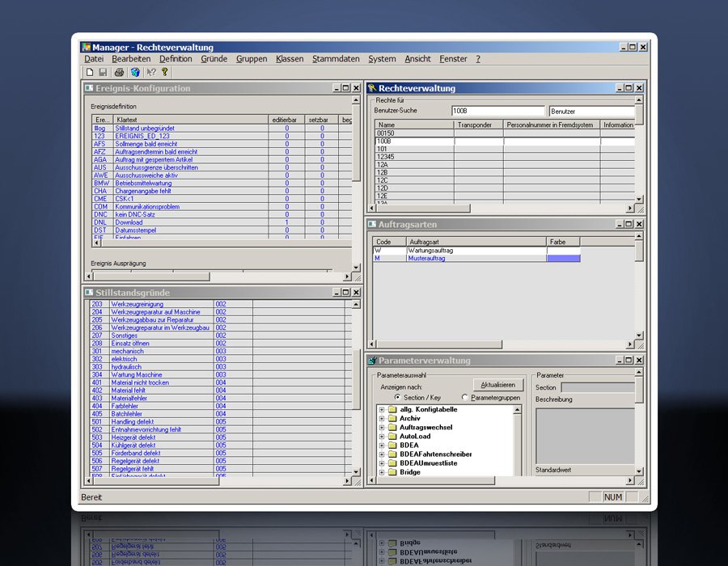Screen dimensions: 728x566
Task: Select the Parametergruppen radio button
Action: point(464,397)
